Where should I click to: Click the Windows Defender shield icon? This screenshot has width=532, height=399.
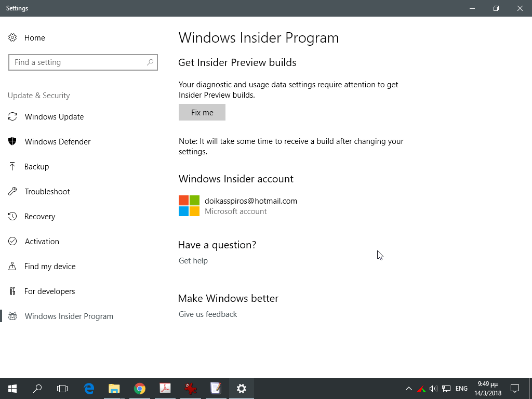click(x=12, y=141)
